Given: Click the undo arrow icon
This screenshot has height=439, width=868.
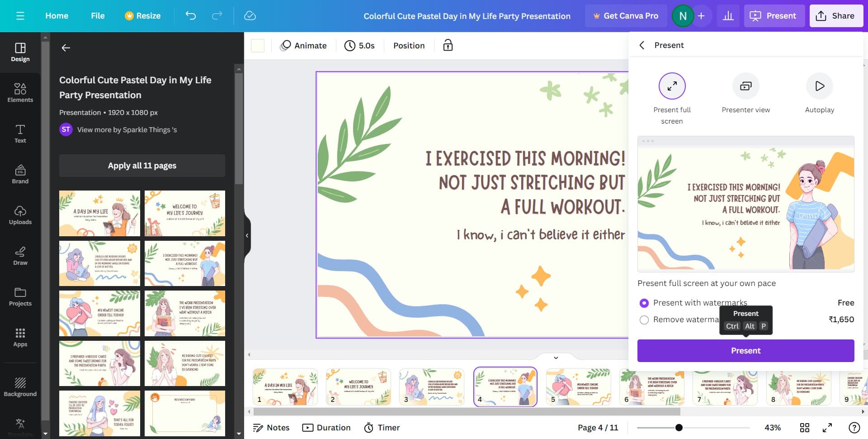Looking at the screenshot, I should point(191,16).
